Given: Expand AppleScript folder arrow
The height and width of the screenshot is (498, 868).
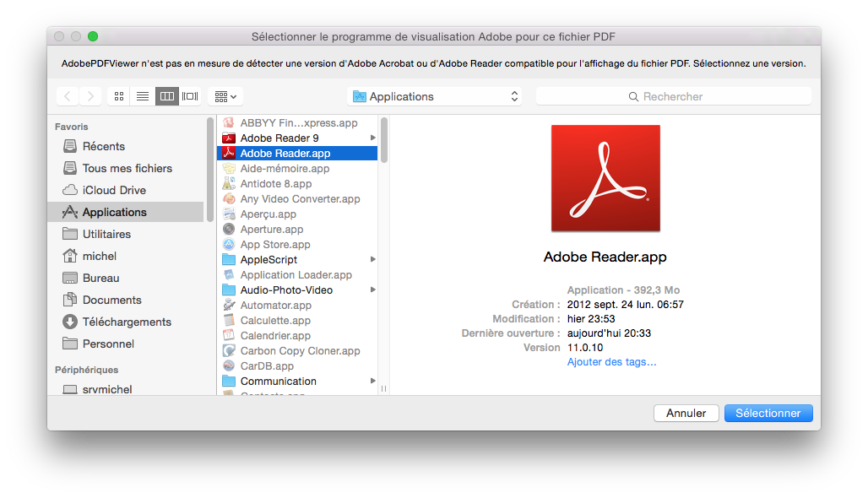Looking at the screenshot, I should [372, 259].
